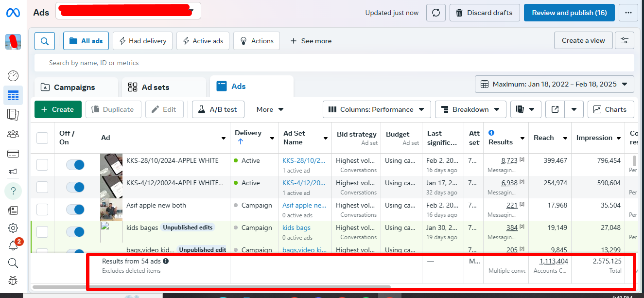Open the customize view sliders icon
The height and width of the screenshot is (298, 644).
pyautogui.click(x=624, y=41)
